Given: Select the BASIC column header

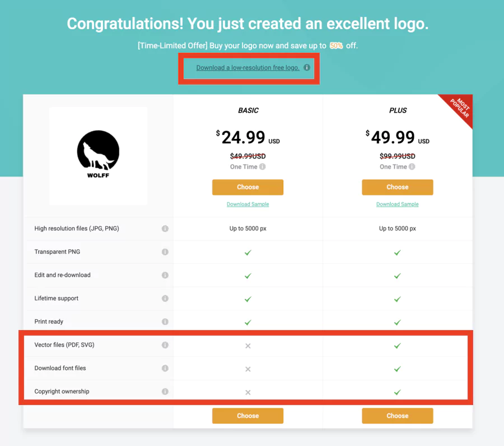Looking at the screenshot, I should (248, 110).
